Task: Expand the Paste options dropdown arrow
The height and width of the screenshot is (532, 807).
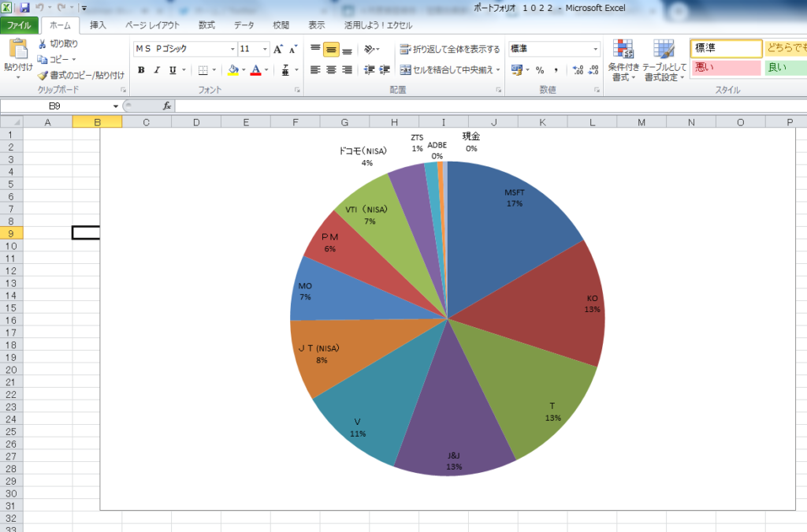Action: (19, 78)
